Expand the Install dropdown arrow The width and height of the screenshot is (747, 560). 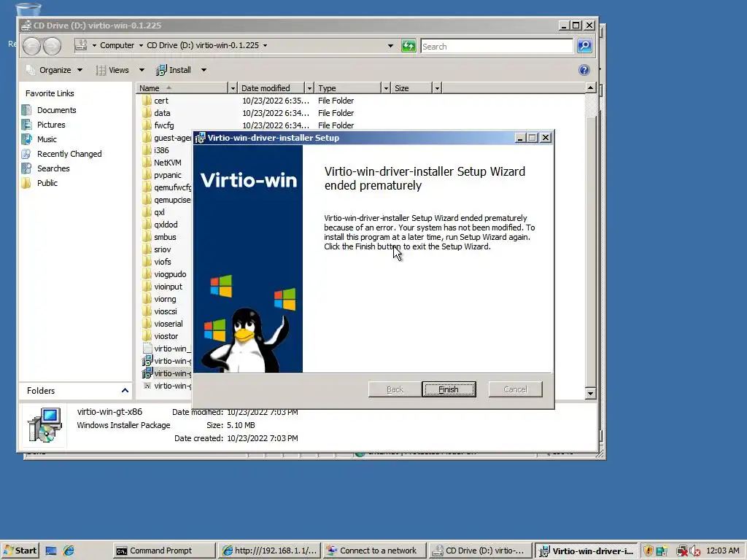(x=204, y=70)
